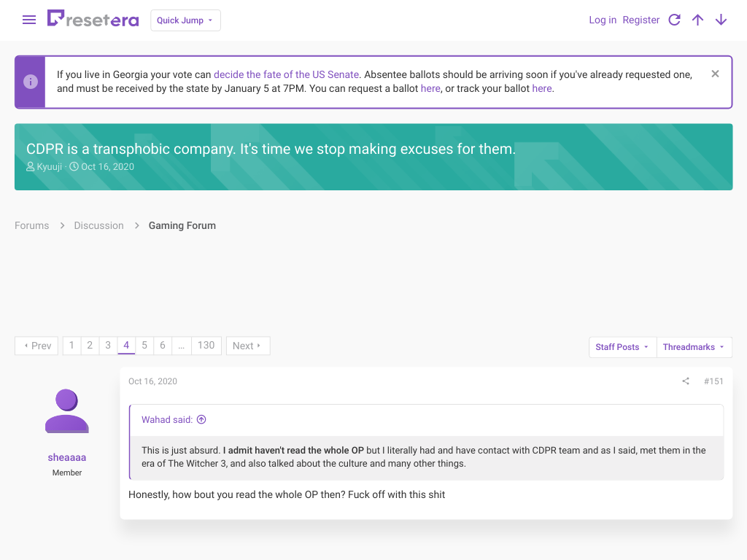Jump to quoted post via 'Wahad said' arrow
This screenshot has width=747, height=560.
coord(201,419)
